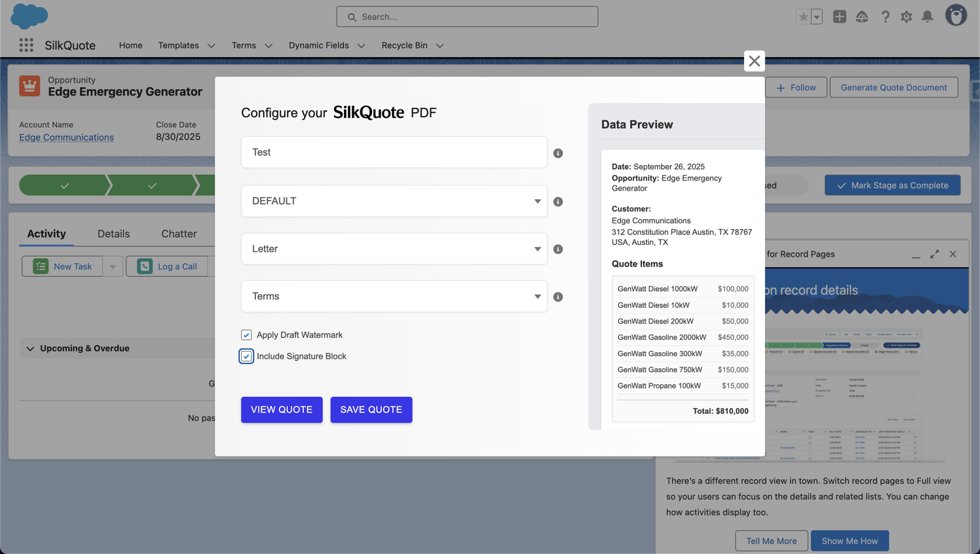980x554 pixels.
Task: Click the New Task checklist icon
Action: [41, 266]
